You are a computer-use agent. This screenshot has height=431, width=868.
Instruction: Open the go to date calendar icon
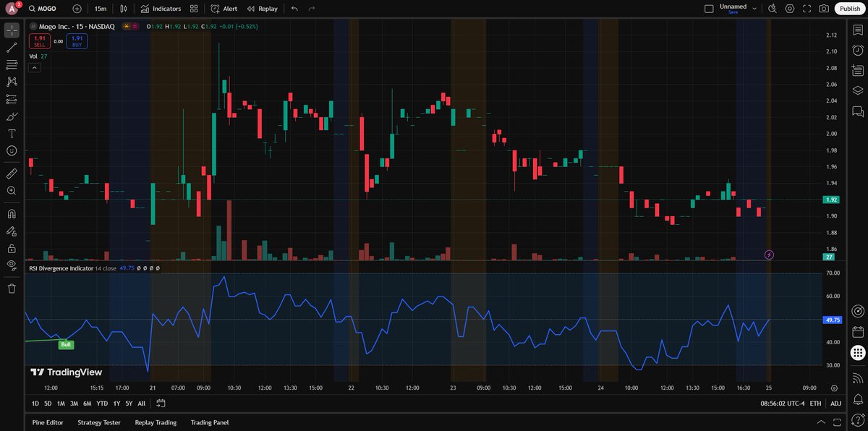161,404
